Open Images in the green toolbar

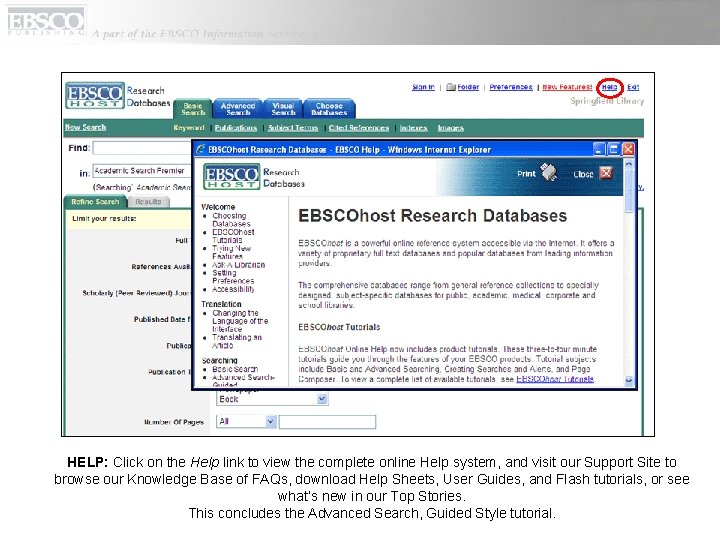(x=450, y=128)
